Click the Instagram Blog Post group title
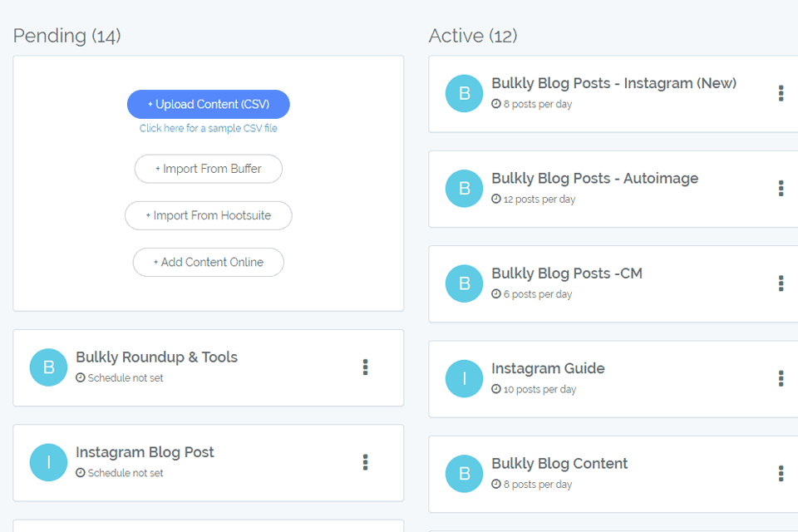This screenshot has height=532, width=798. (x=145, y=452)
